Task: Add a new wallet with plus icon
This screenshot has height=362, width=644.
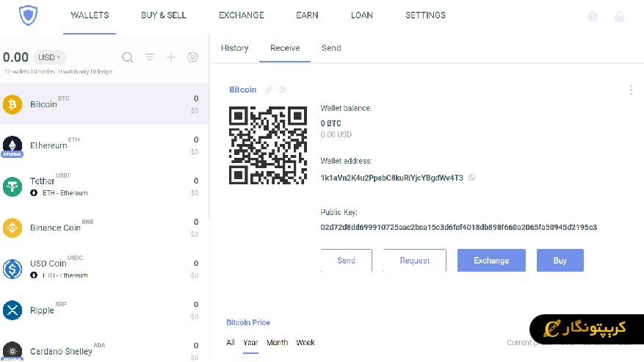Action: tap(171, 57)
